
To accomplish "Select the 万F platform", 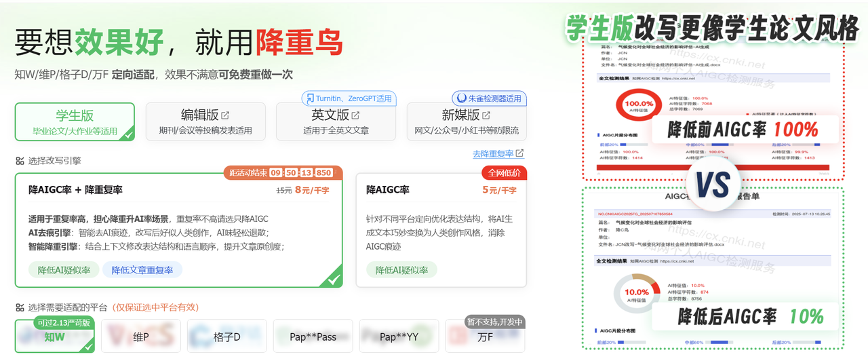I will point(486,337).
